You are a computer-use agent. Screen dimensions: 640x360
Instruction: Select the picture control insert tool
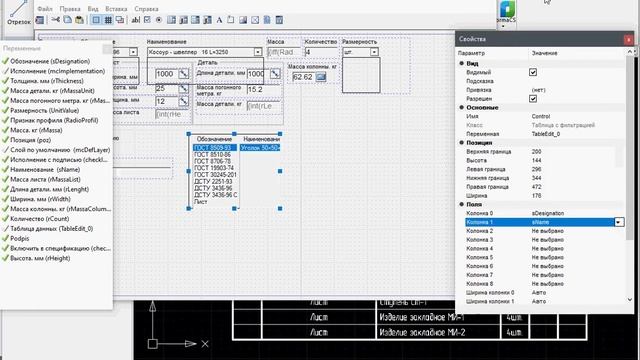[243, 20]
